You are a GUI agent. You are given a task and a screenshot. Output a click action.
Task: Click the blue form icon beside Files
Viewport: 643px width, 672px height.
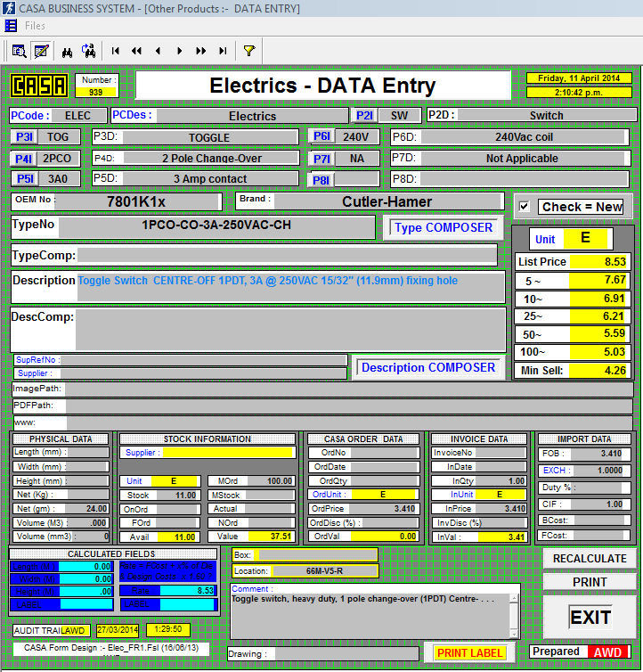point(11,26)
